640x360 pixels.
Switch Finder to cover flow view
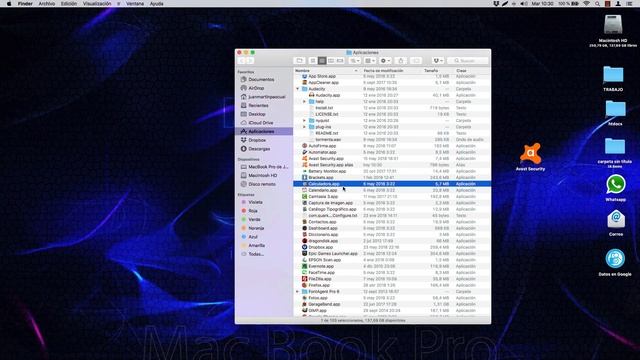340,61
